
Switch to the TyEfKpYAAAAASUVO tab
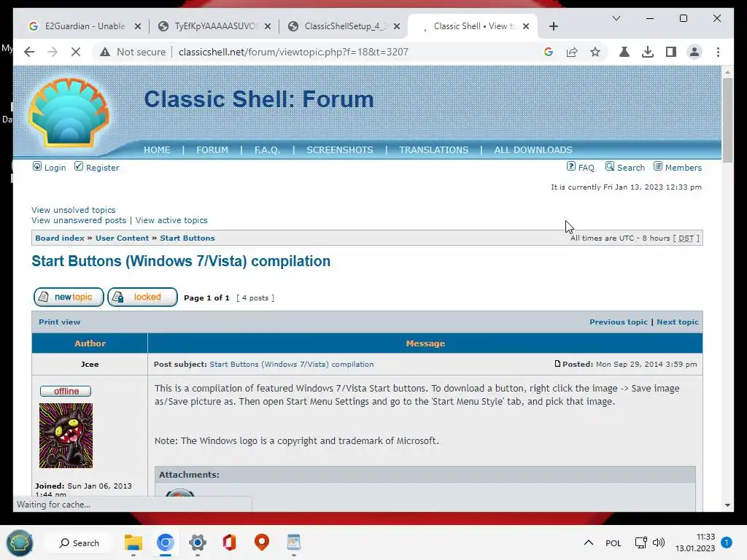point(214,26)
